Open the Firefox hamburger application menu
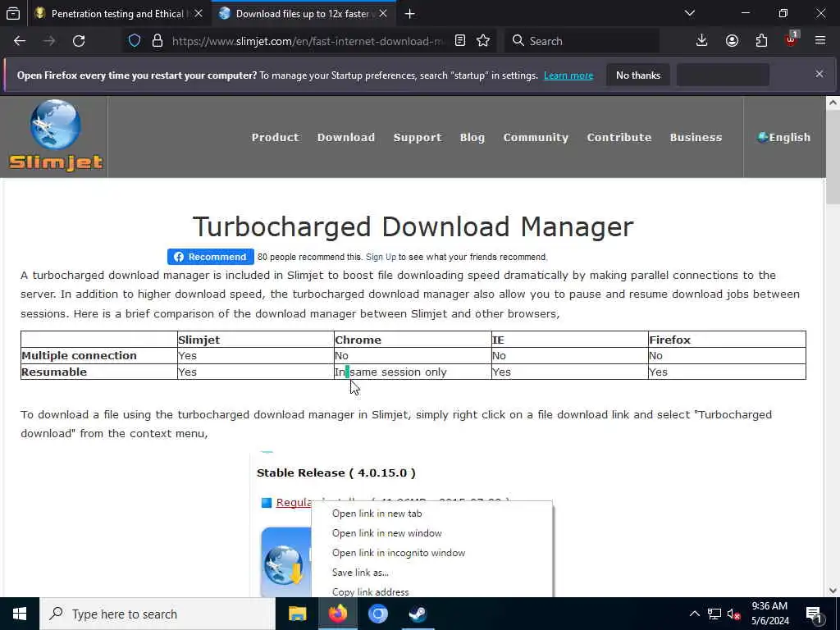 tap(820, 41)
